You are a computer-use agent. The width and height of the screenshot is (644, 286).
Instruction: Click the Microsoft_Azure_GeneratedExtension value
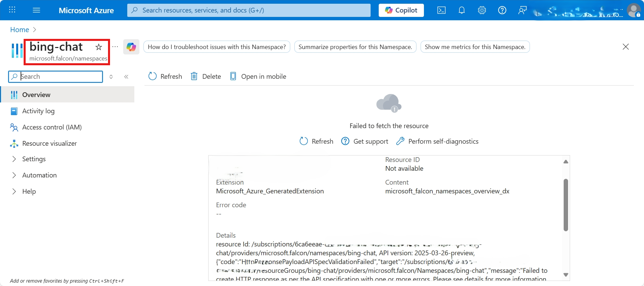pyautogui.click(x=270, y=191)
